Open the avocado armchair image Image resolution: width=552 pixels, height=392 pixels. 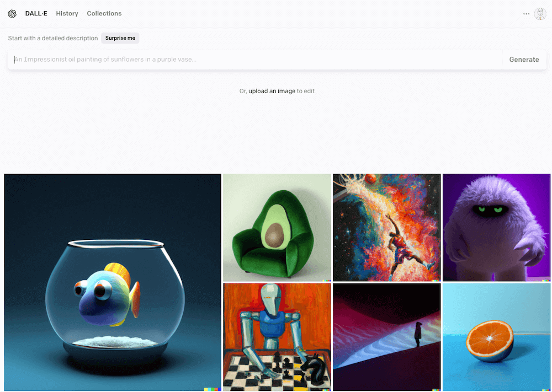[277, 228]
